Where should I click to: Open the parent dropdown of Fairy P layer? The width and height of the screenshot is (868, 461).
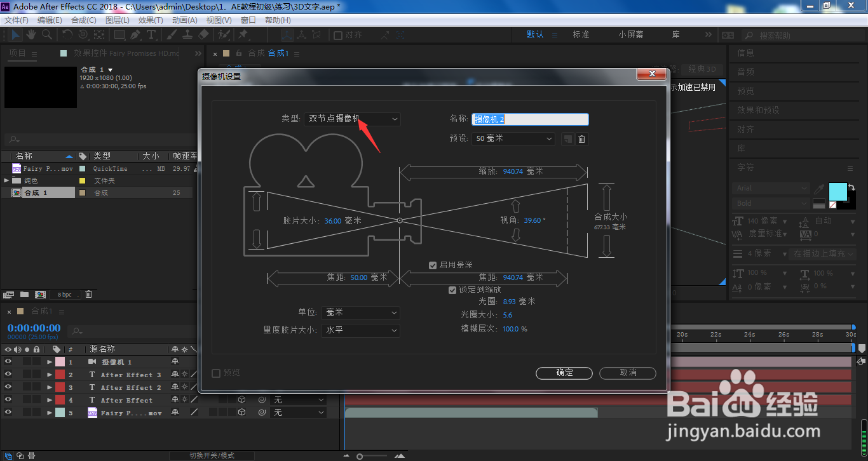coord(298,413)
